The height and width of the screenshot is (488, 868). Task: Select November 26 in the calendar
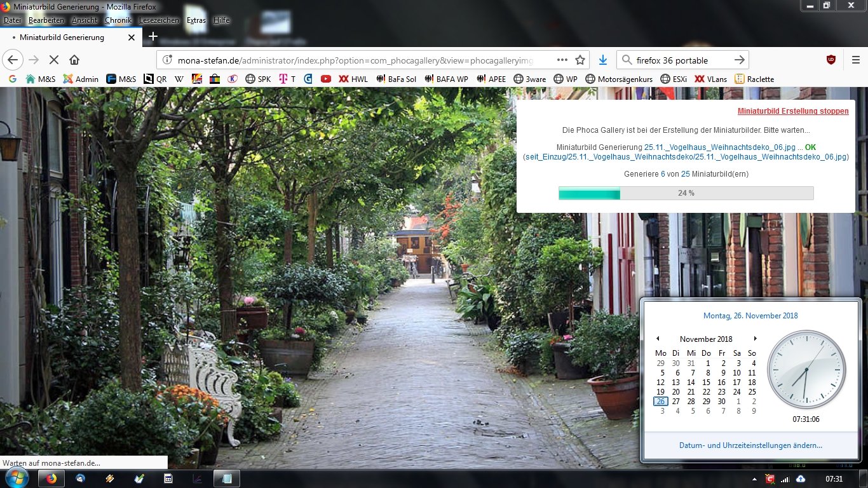click(x=661, y=402)
